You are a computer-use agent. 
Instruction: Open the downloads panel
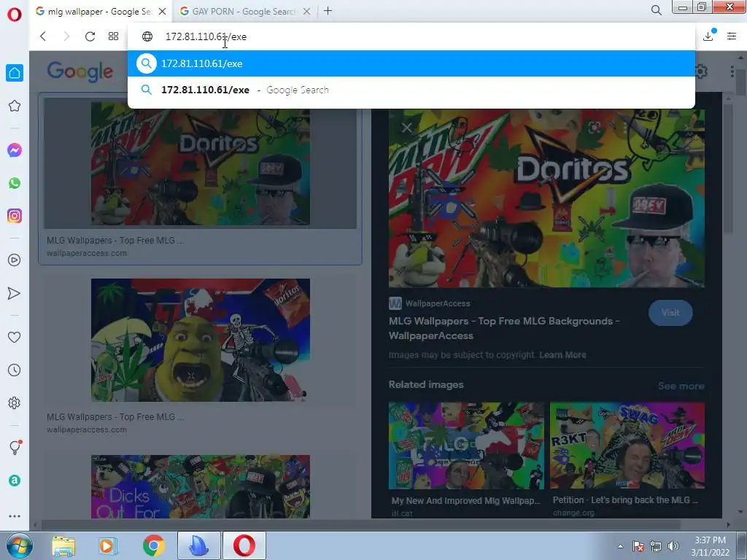pos(708,36)
